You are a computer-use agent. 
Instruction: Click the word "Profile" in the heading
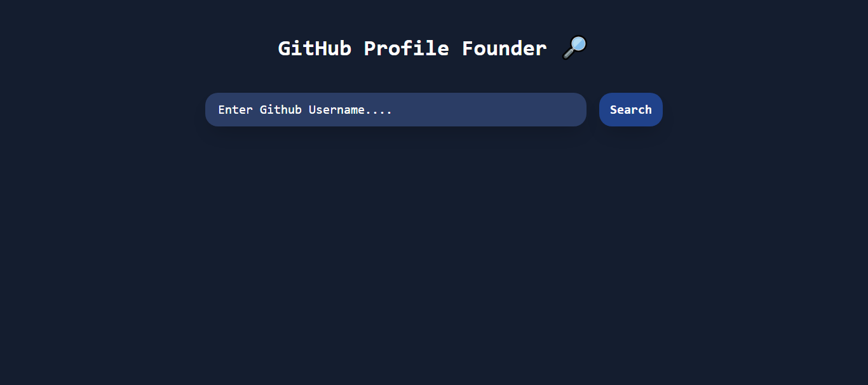pos(406,48)
